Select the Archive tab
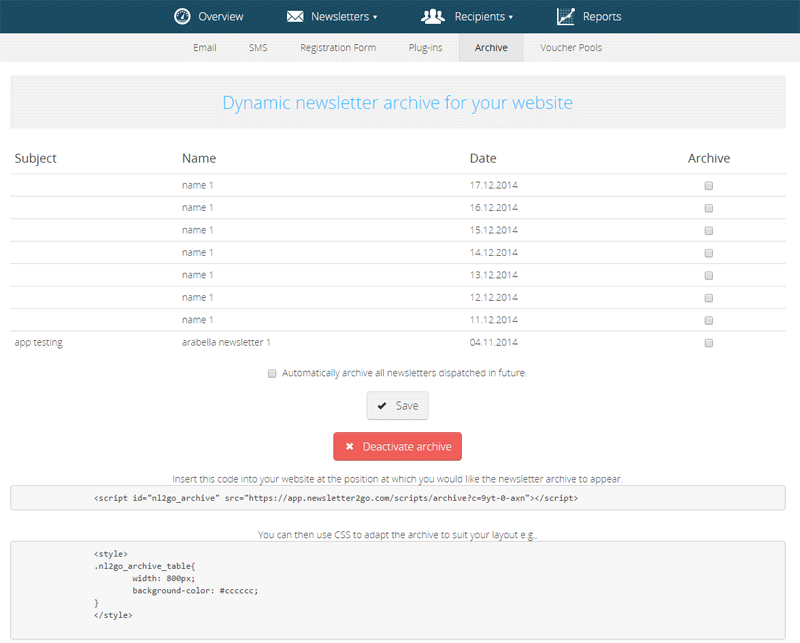 point(491,47)
